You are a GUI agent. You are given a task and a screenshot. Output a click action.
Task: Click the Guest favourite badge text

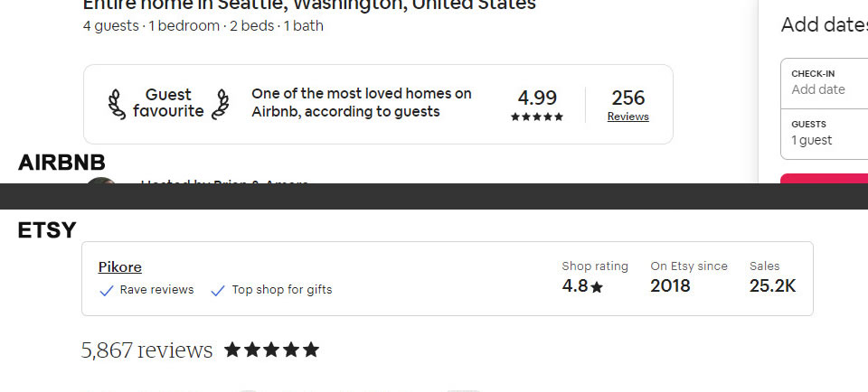[x=168, y=104]
